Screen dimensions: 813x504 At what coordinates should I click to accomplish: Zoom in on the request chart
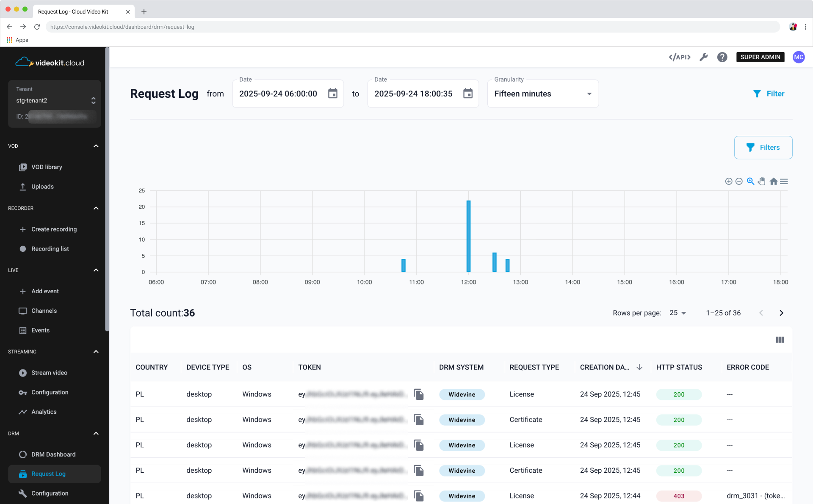[729, 181]
